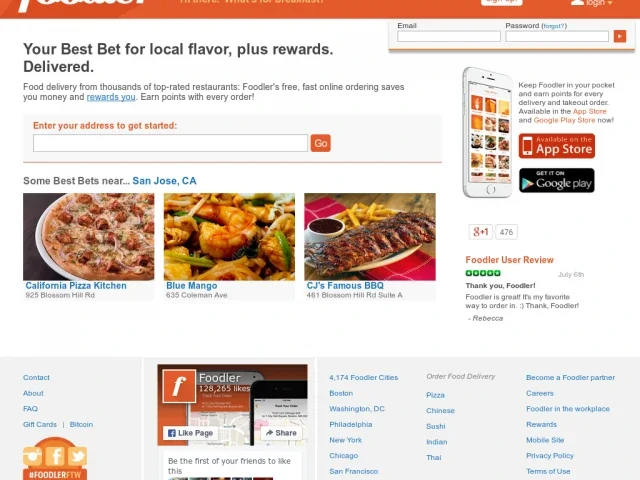Click the Facebook Share button
The width and height of the screenshot is (640, 480).
point(281,433)
